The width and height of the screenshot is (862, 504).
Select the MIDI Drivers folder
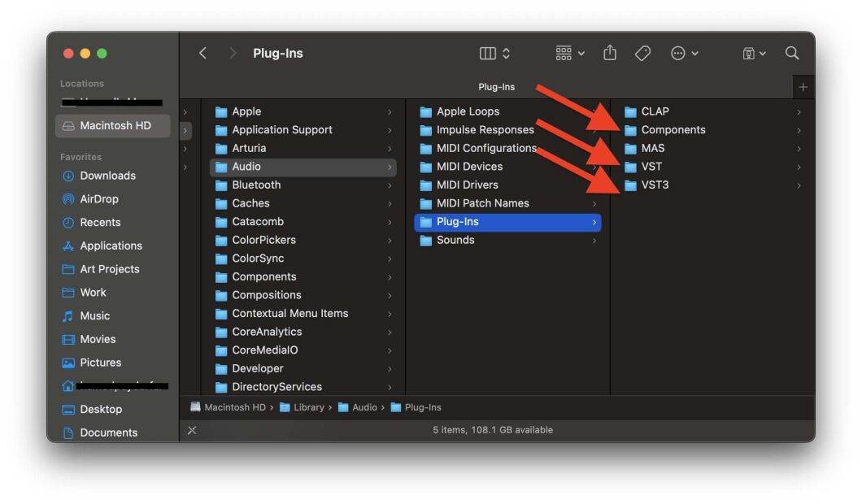pos(467,185)
